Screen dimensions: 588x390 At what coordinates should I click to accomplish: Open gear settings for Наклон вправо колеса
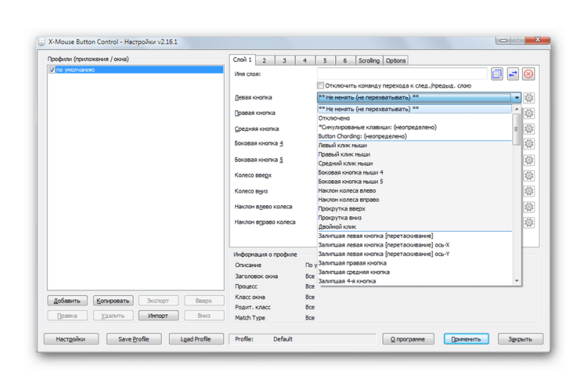click(528, 222)
